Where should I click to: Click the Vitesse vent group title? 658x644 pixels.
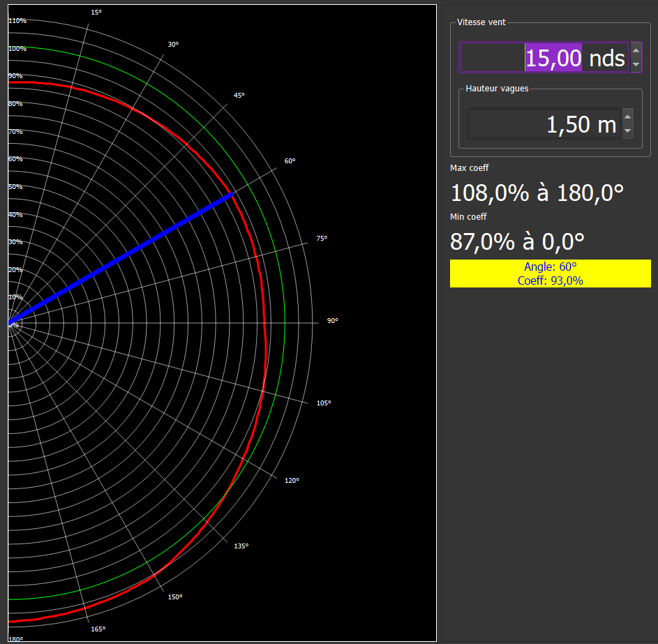coord(481,22)
